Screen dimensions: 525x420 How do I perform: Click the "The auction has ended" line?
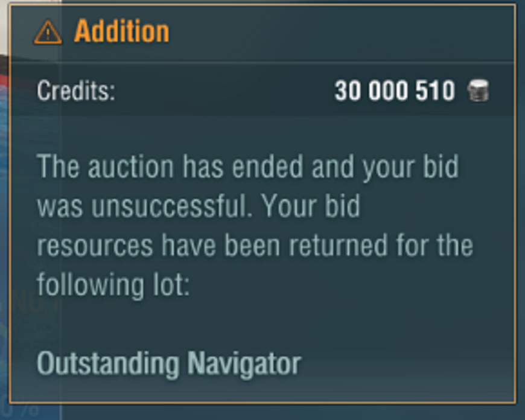[247, 168]
